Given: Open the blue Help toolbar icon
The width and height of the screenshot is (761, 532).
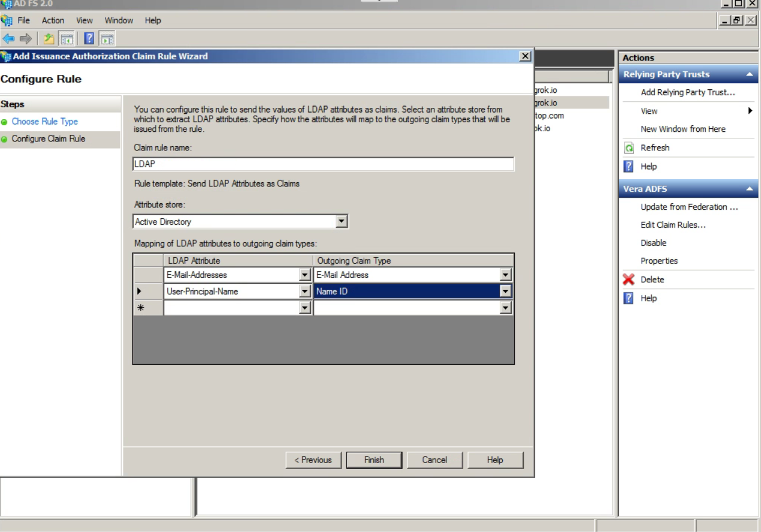Looking at the screenshot, I should [x=89, y=39].
